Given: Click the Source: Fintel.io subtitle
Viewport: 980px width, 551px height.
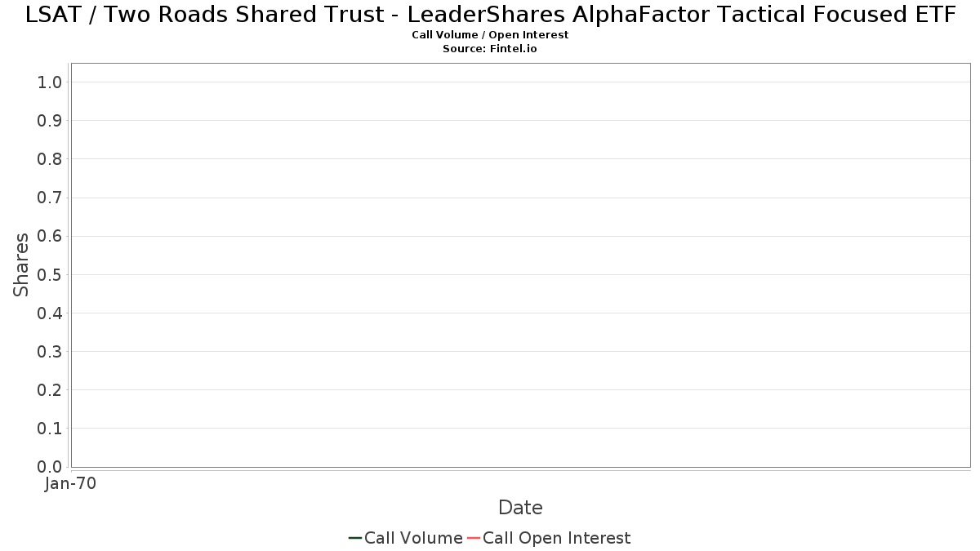Looking at the screenshot, I should coord(489,49).
